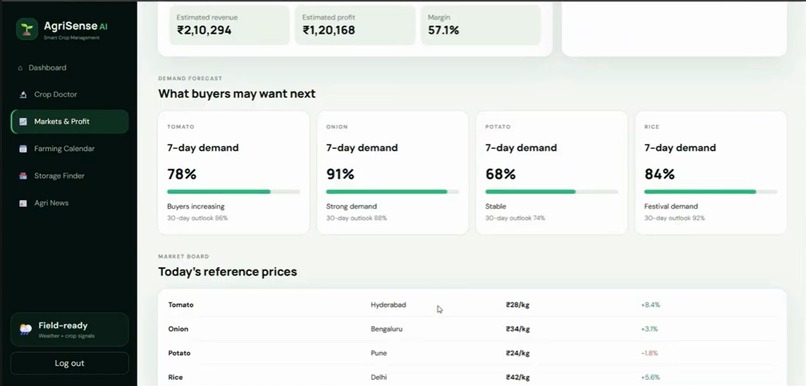
Task: Click the '₹34/kg' onion price
Action: [x=518, y=329]
